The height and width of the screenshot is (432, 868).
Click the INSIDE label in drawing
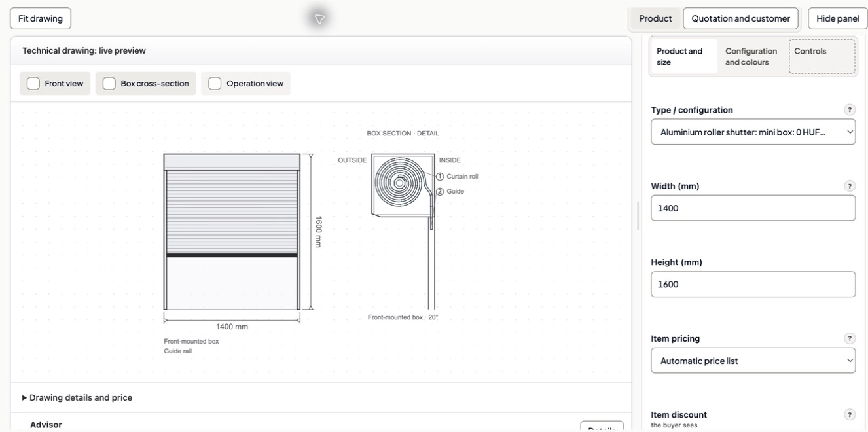(x=450, y=160)
